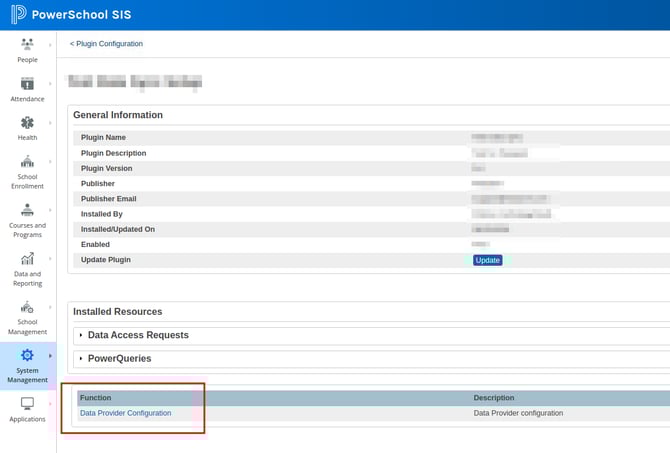Expand the Data and Reporting arrow
The height and width of the screenshot is (453, 670).
pyautogui.click(x=50, y=259)
